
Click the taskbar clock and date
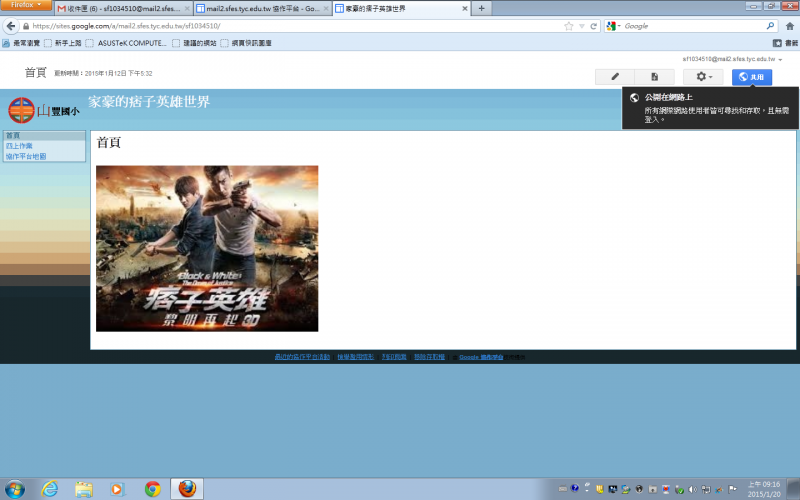pos(764,489)
